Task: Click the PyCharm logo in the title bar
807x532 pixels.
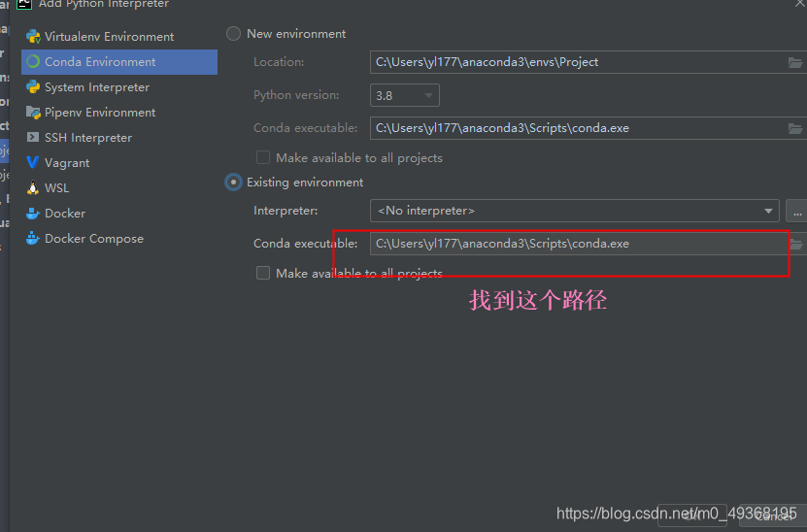Action: (x=24, y=4)
